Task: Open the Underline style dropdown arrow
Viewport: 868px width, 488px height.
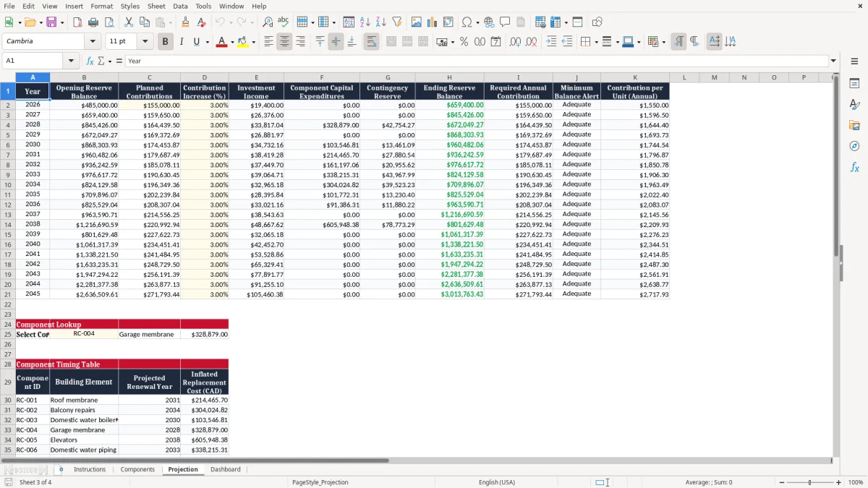Action: tap(207, 42)
